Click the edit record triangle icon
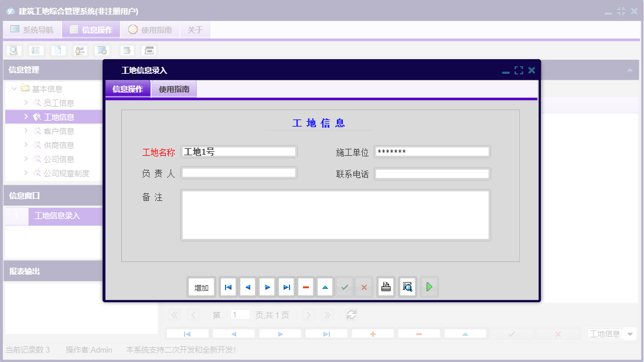This screenshot has height=362, width=644. click(325, 286)
